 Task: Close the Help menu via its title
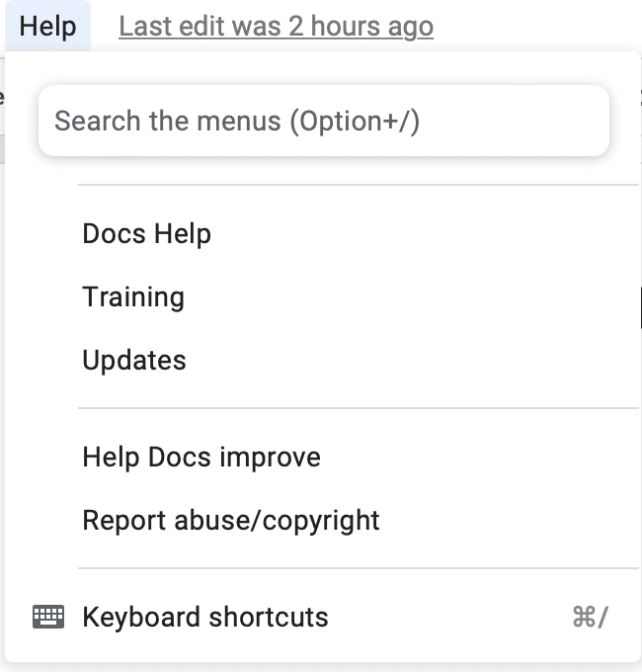(48, 26)
